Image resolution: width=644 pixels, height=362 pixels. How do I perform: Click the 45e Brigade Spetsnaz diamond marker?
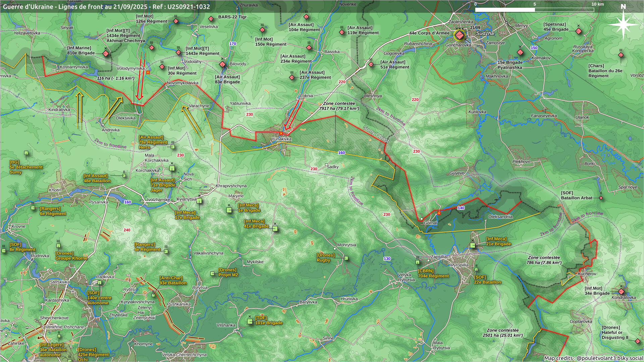click(x=578, y=31)
